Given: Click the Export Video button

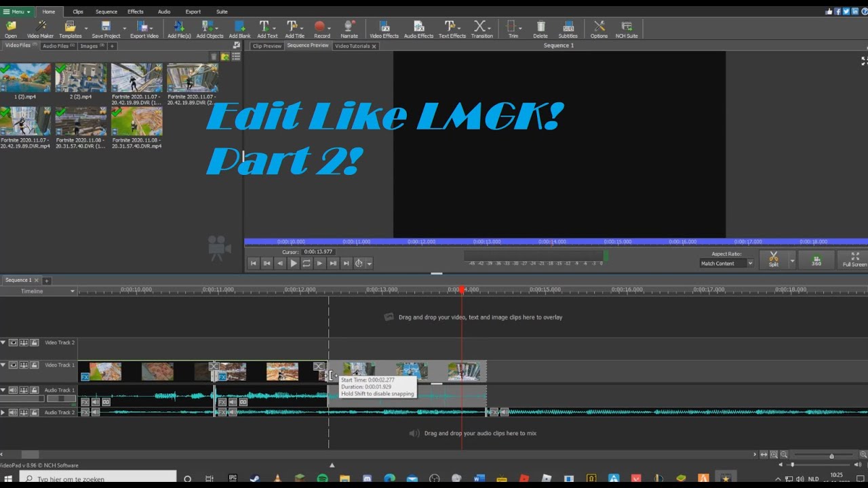Looking at the screenshot, I should (144, 29).
